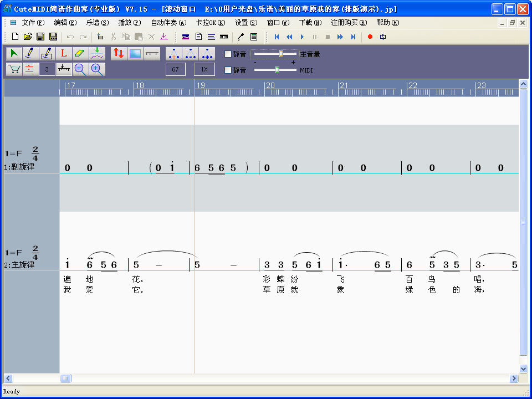Open the 窗口(W) menu
532x399 pixels.
[278, 23]
